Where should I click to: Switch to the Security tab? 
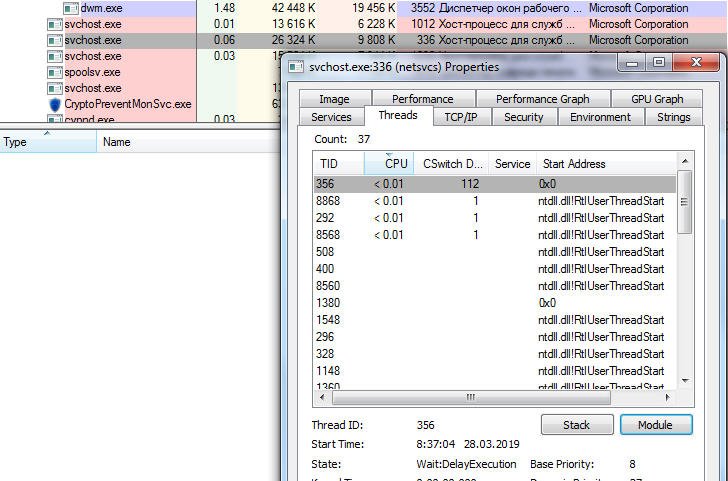tap(523, 117)
